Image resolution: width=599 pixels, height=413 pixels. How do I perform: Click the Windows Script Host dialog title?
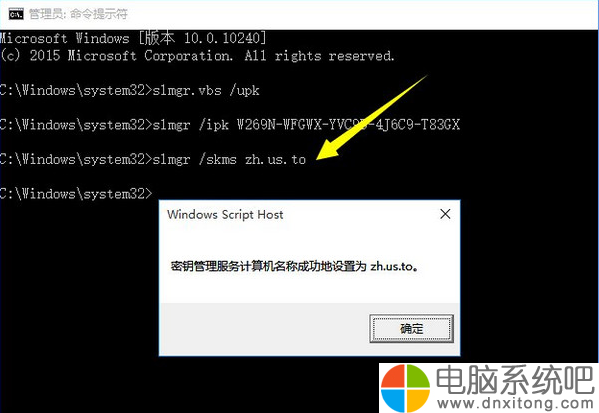click(225, 214)
